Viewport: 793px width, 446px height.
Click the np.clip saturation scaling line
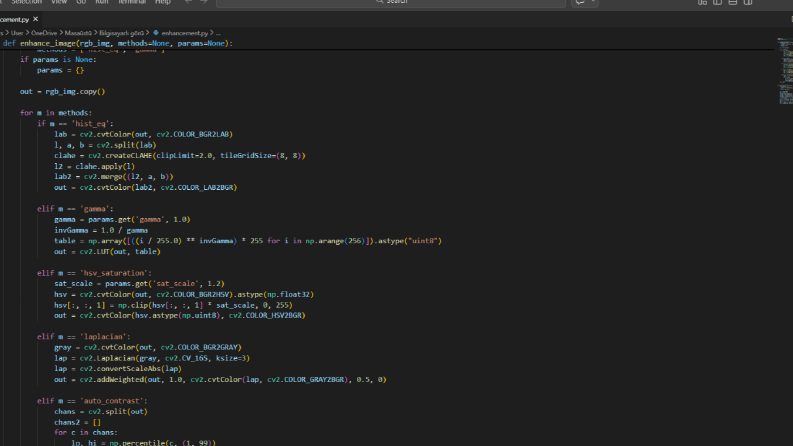click(x=173, y=305)
